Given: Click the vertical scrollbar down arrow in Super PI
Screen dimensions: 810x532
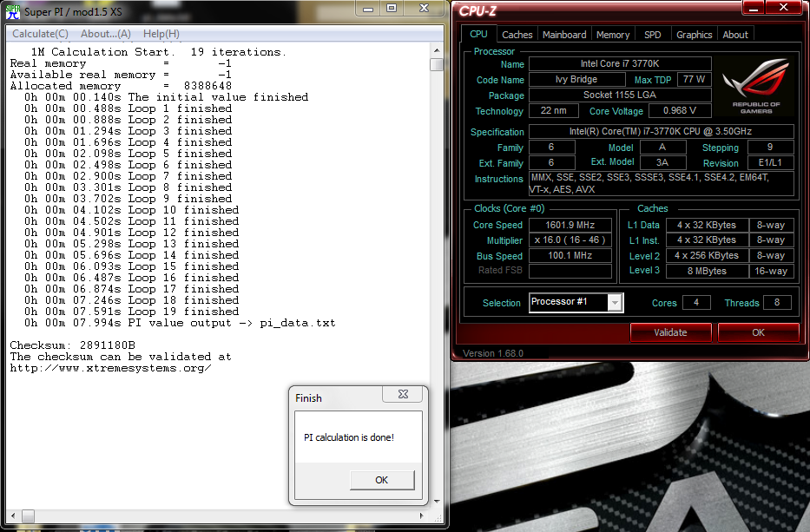Looking at the screenshot, I should [437, 501].
